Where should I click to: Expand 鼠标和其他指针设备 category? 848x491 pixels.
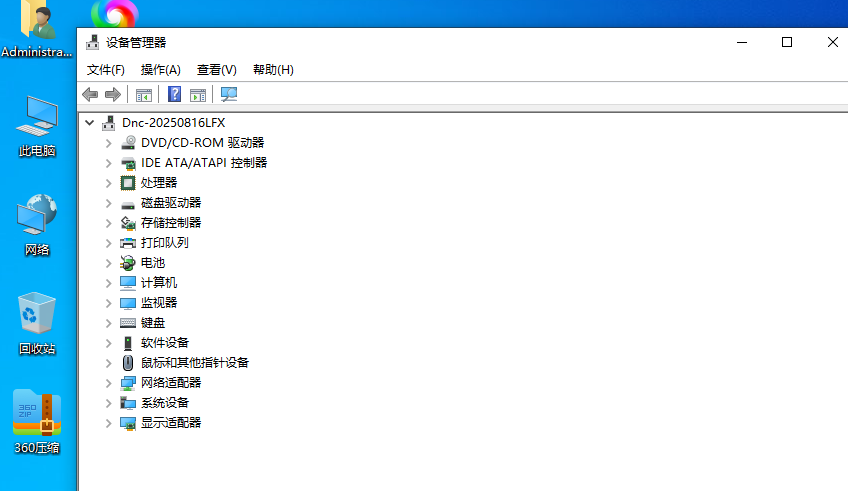tap(108, 363)
